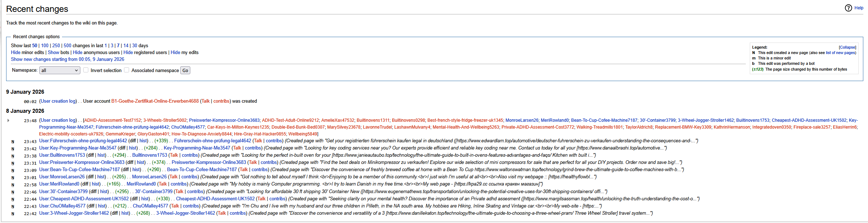Limit changes to last 7 days
The height and width of the screenshot is (223, 868).
118,46
